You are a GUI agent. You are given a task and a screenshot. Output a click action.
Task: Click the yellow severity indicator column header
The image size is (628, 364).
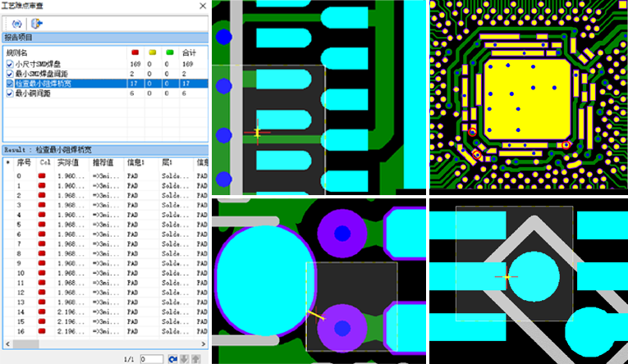(x=152, y=52)
